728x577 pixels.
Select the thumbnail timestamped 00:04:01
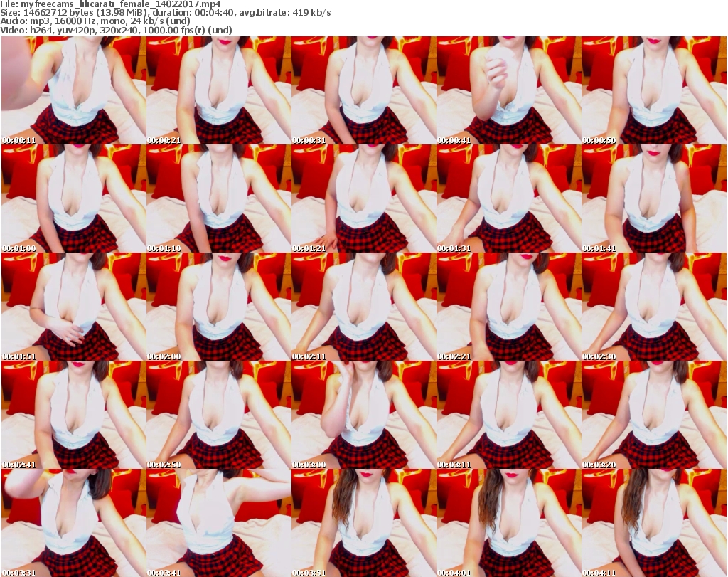tap(509, 523)
